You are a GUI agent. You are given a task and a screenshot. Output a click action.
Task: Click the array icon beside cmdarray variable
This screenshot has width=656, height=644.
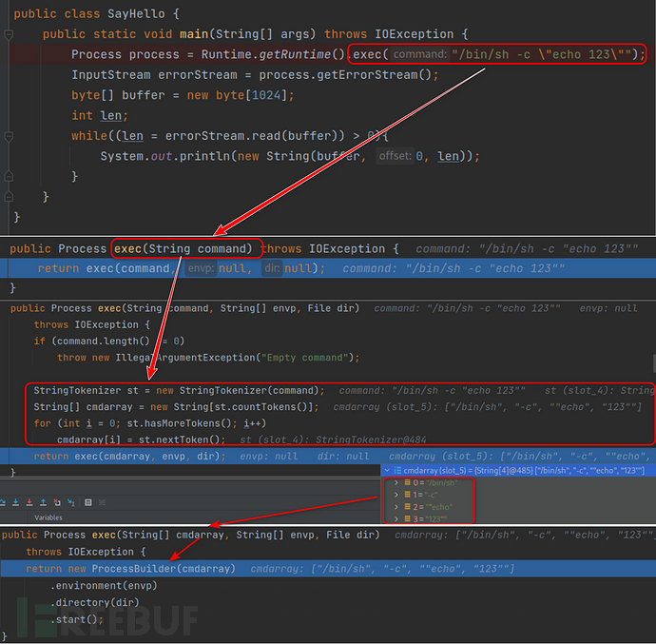(x=397, y=471)
